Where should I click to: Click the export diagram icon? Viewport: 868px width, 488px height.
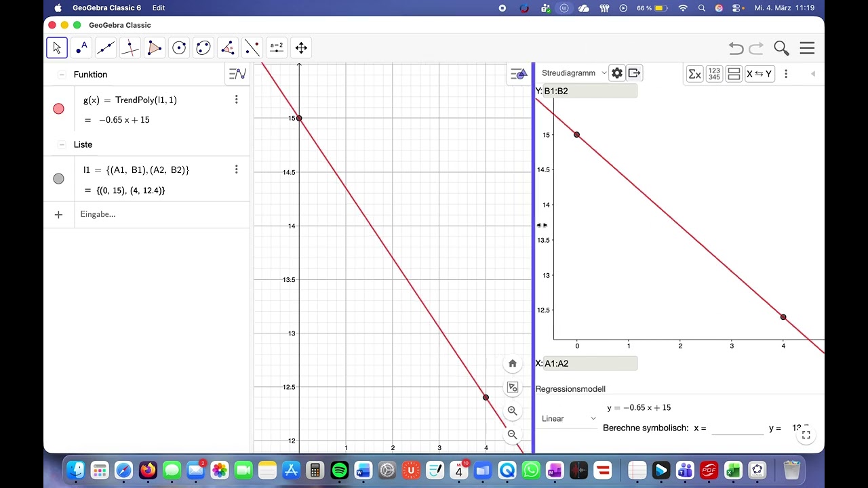pos(634,73)
